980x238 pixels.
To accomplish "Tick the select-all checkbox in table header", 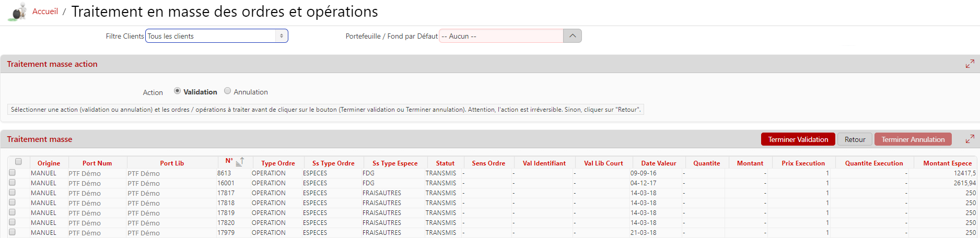I will click(x=18, y=162).
